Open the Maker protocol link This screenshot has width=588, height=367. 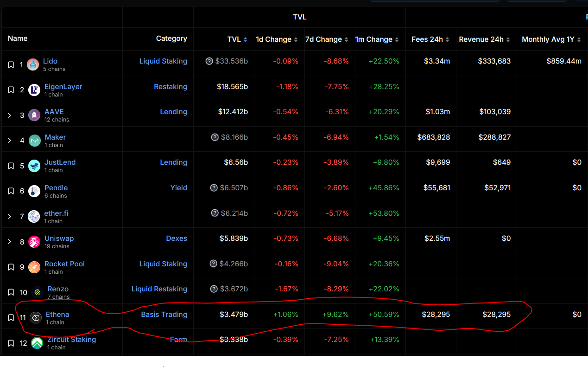pyautogui.click(x=55, y=137)
